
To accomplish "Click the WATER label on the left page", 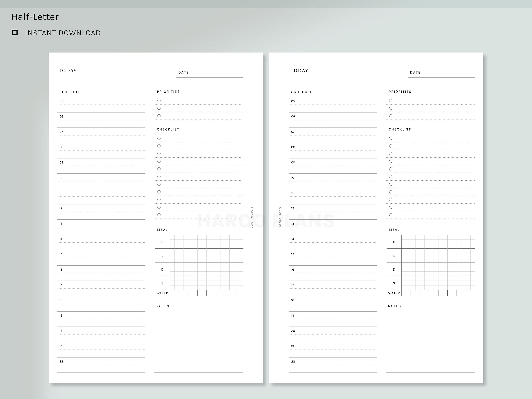I will [162, 293].
